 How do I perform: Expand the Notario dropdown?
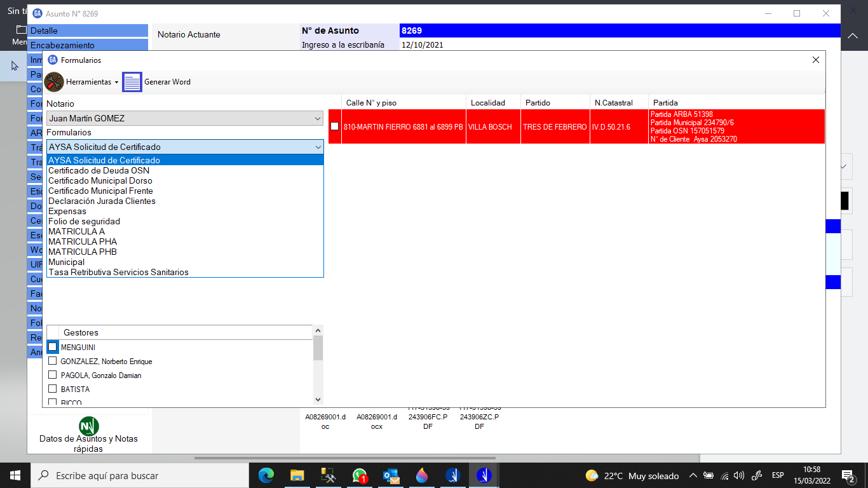click(x=318, y=119)
